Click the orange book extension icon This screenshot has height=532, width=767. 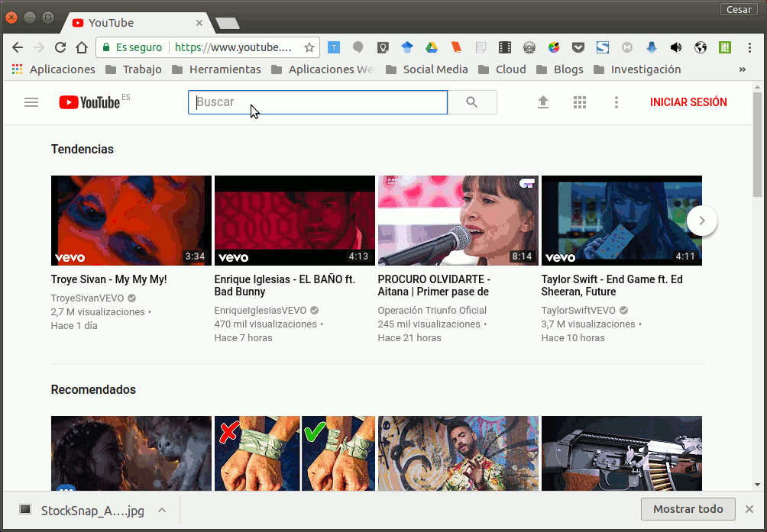point(456,47)
